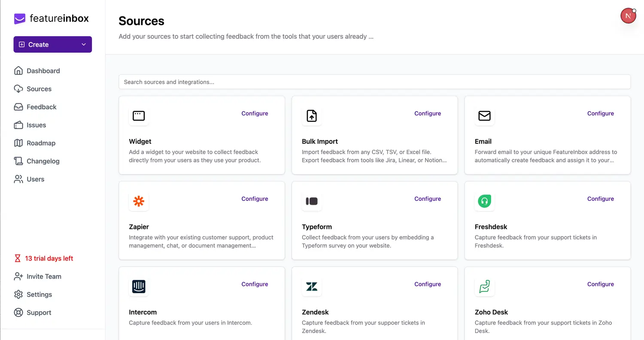Click the orange Zapier logo icon
644x340 pixels.
139,201
